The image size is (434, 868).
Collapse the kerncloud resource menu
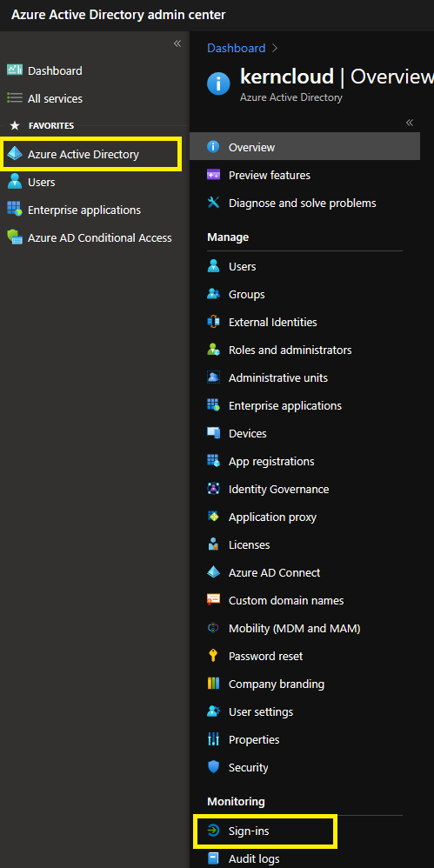pyautogui.click(x=410, y=123)
